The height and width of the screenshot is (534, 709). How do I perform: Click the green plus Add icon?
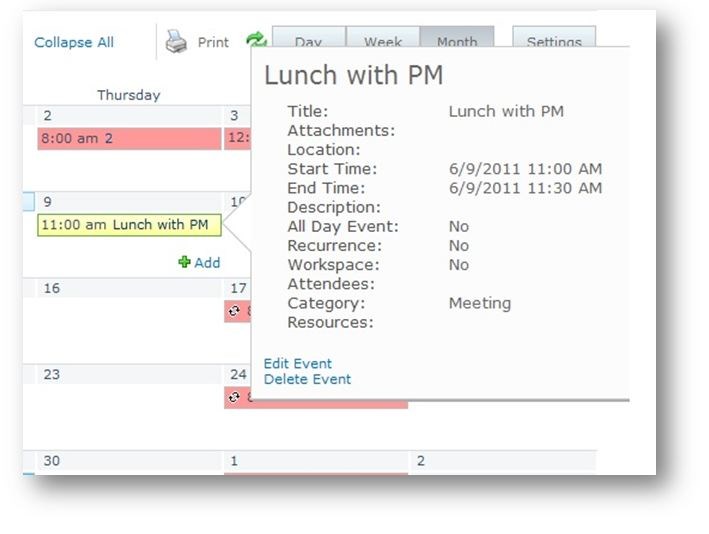[x=184, y=262]
